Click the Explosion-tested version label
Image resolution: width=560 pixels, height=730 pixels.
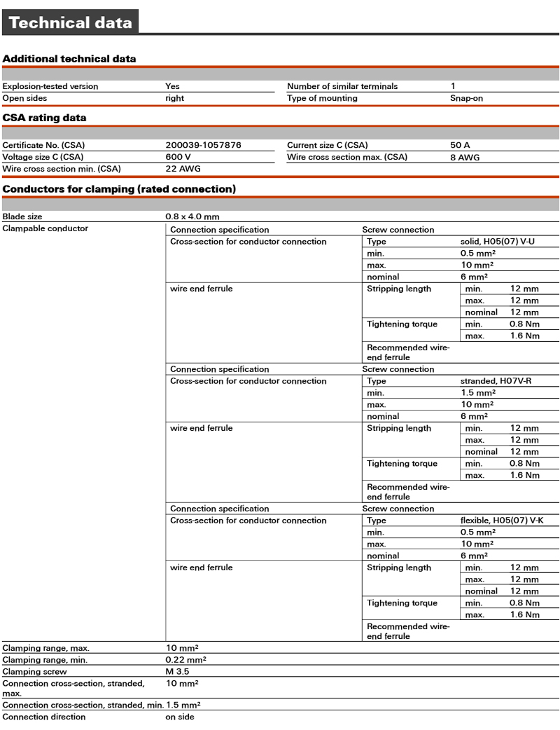[x=50, y=86]
